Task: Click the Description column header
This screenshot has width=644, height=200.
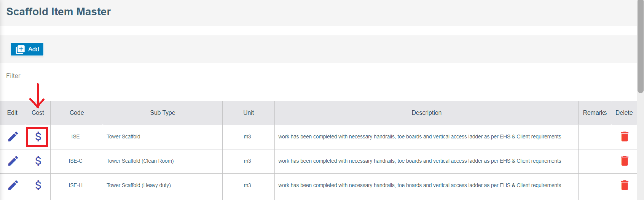Action: click(426, 113)
